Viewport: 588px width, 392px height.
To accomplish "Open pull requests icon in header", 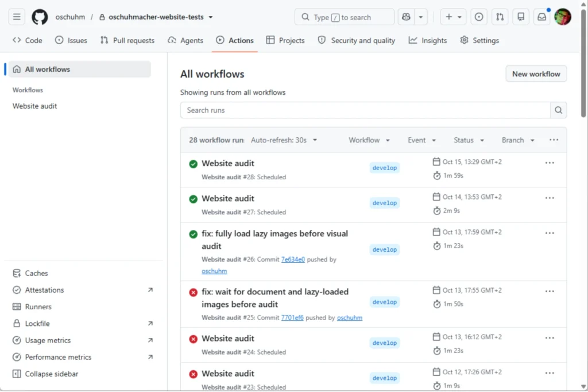I will tap(500, 17).
